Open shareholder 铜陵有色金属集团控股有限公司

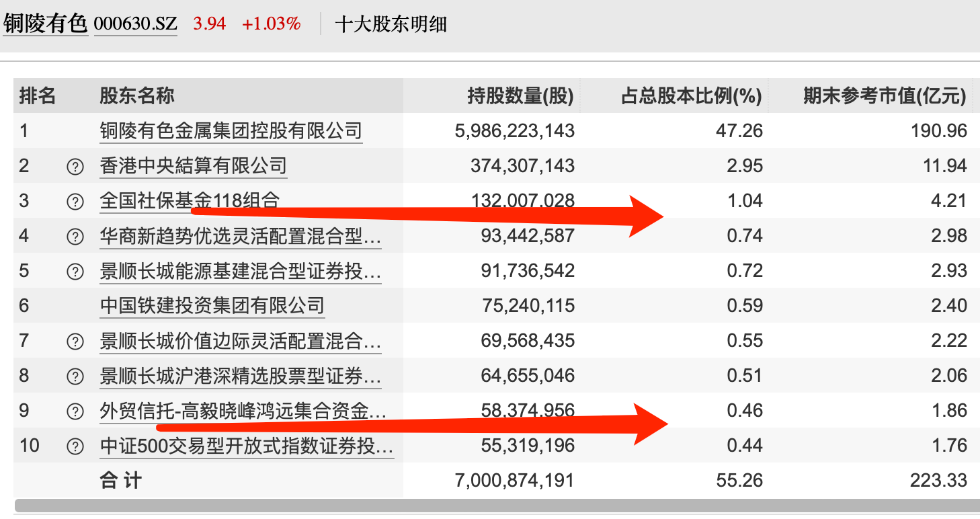231,130
